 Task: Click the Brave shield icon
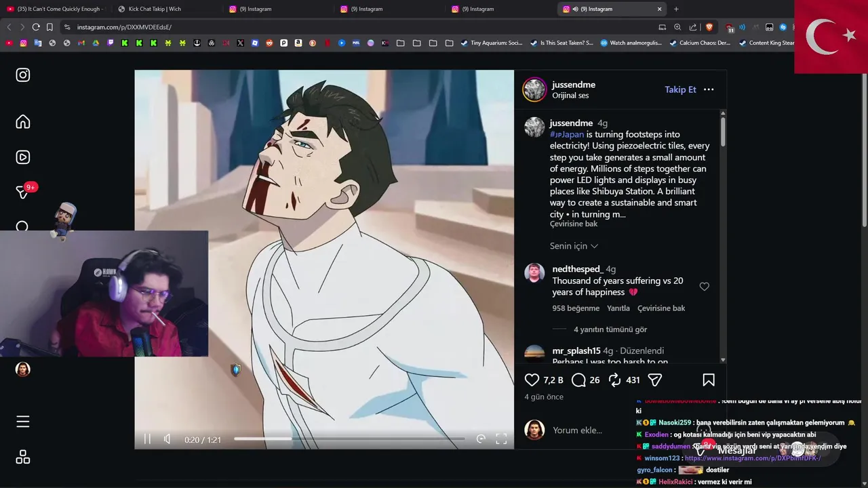tap(709, 27)
